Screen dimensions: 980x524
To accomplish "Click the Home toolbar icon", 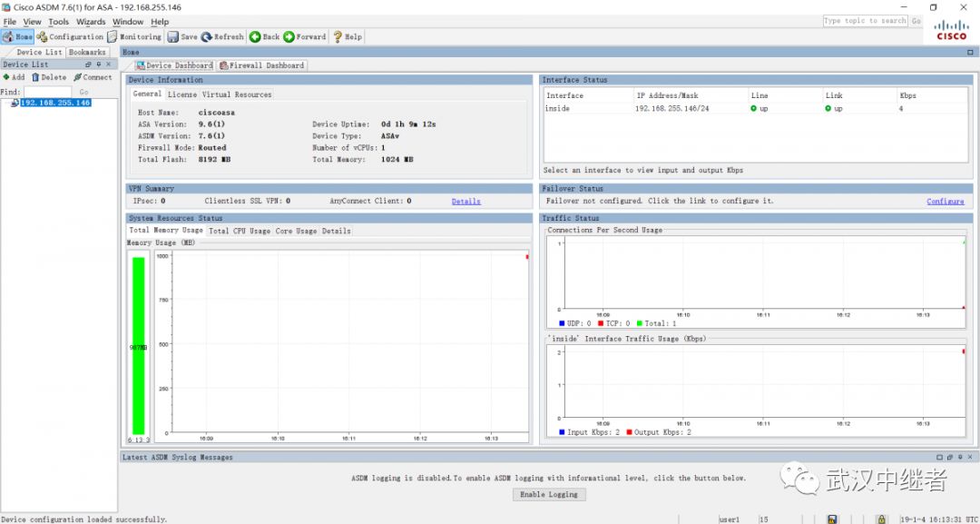I will [x=8, y=37].
